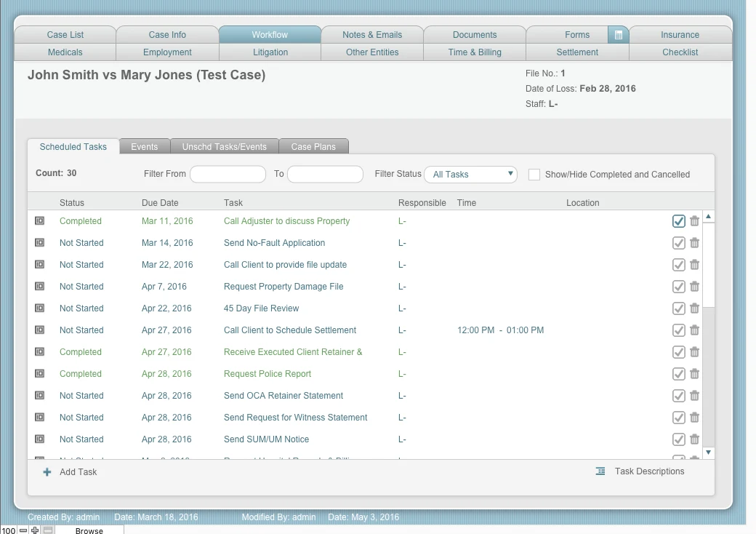756x534 pixels.
Task: Open detail icon for Send No-Fault Application
Action: (39, 243)
